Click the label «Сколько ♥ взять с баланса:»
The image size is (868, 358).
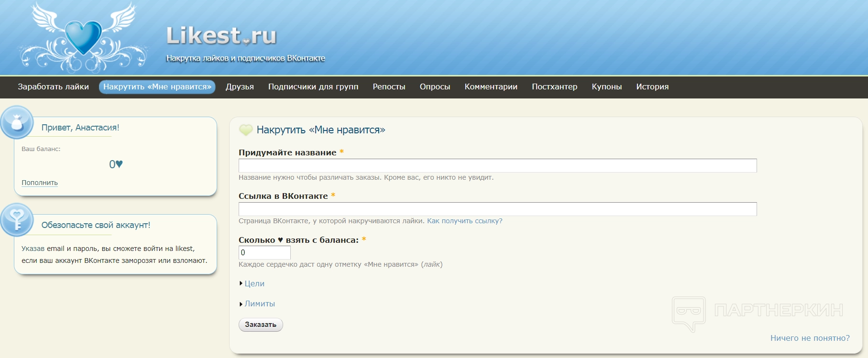[x=298, y=240]
